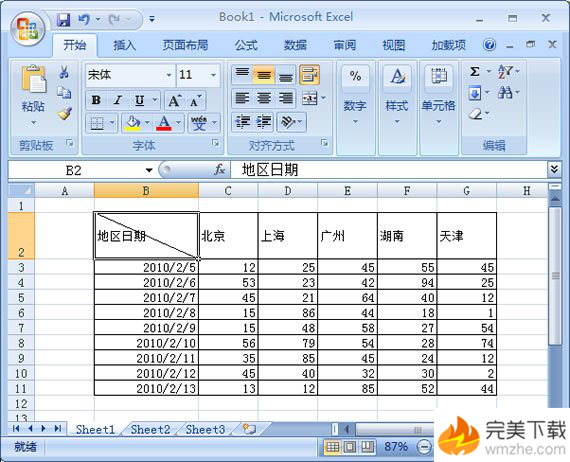Align cell text to the right

(x=286, y=98)
